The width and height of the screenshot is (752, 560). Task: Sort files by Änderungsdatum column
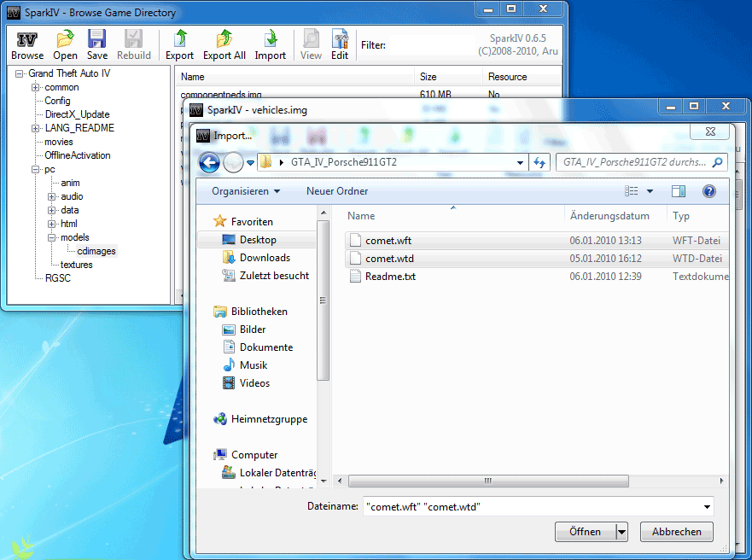coord(615,216)
